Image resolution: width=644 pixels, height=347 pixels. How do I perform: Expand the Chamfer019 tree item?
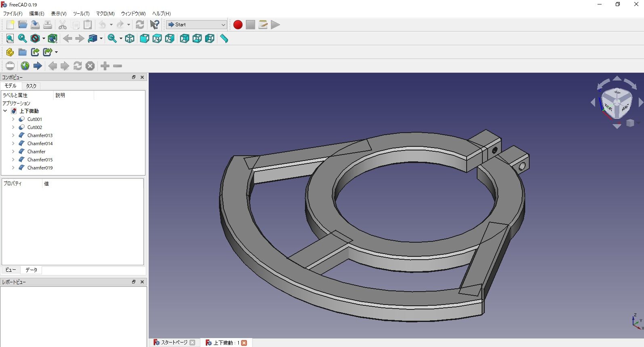pos(13,168)
